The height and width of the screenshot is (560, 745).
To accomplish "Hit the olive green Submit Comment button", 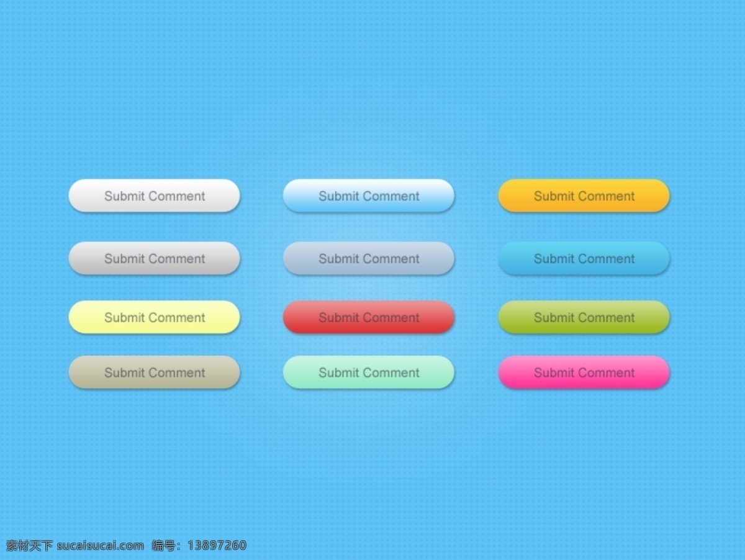I will [584, 317].
